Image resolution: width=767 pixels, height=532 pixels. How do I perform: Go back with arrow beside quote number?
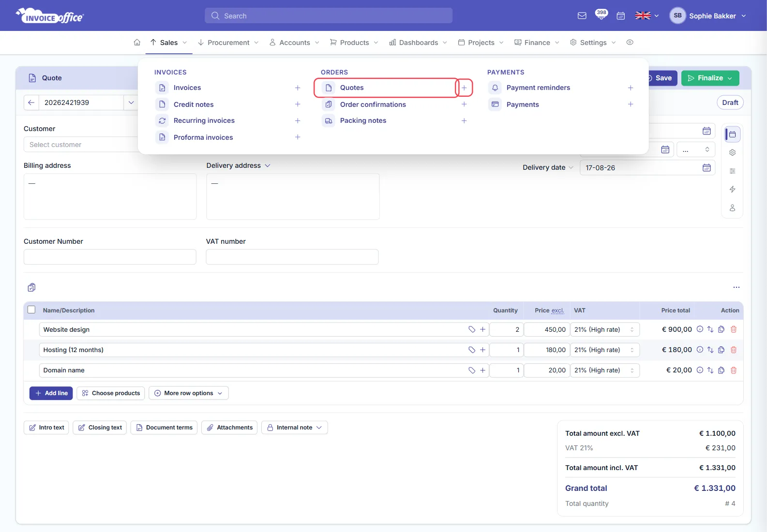(31, 103)
